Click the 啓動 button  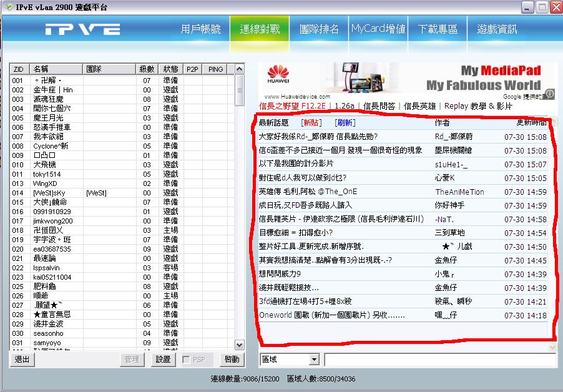(x=232, y=360)
